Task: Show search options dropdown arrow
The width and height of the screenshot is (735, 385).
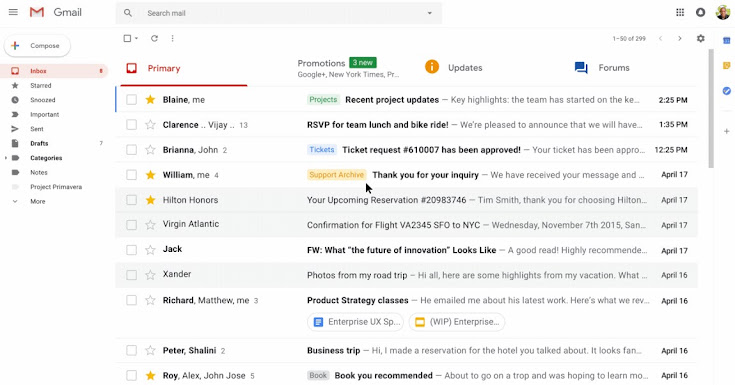Action: pos(429,13)
